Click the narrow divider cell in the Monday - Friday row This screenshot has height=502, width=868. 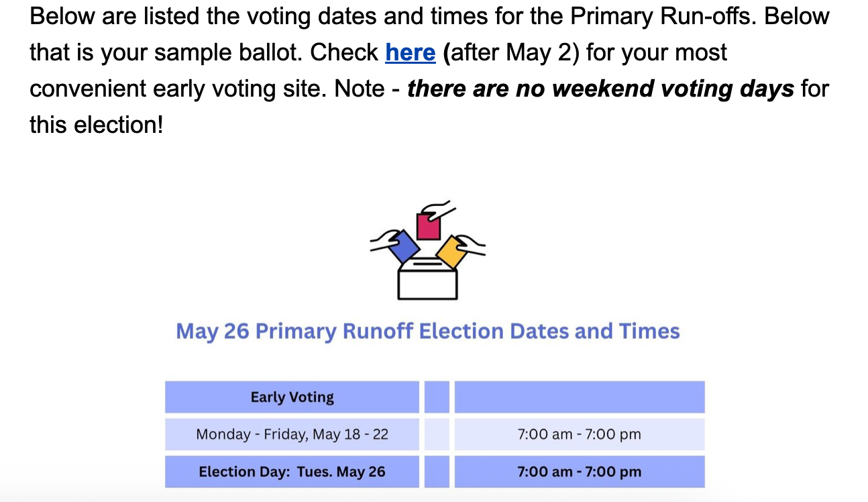click(x=437, y=434)
